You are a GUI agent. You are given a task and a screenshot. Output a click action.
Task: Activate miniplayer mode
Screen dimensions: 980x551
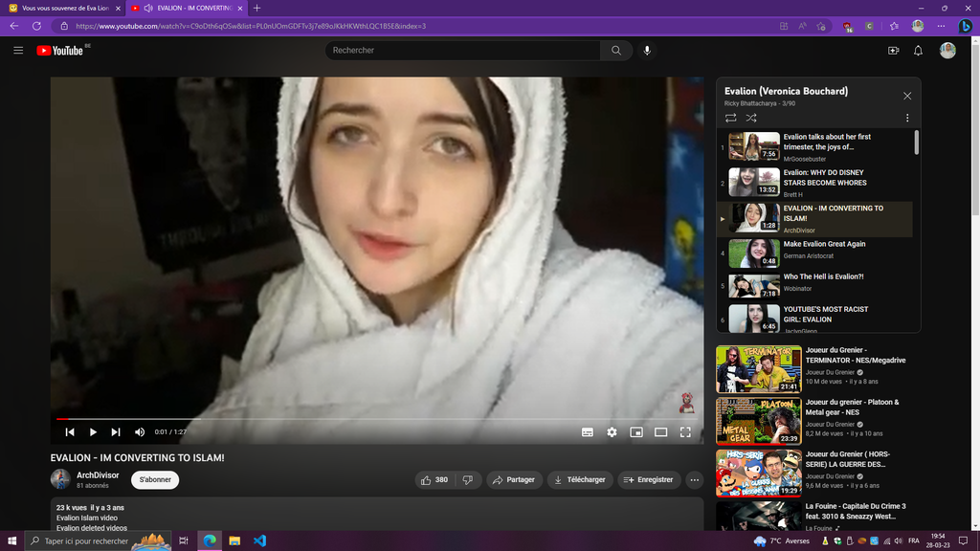point(636,432)
